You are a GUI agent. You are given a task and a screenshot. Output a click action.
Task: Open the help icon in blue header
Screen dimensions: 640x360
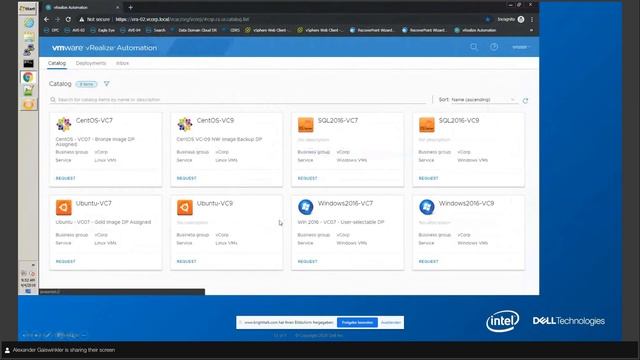pyautogui.click(x=494, y=47)
